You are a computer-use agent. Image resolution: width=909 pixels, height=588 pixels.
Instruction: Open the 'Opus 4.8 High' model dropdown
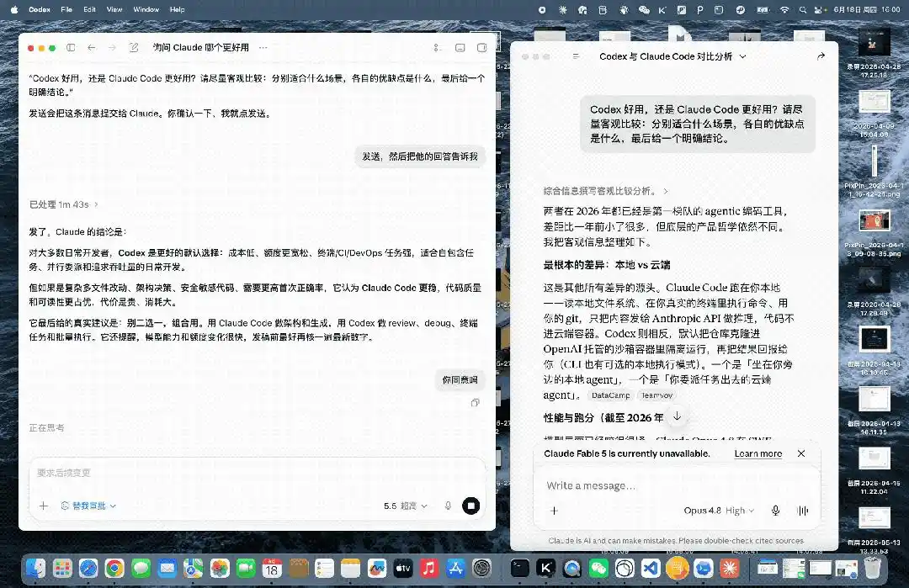coord(719,511)
